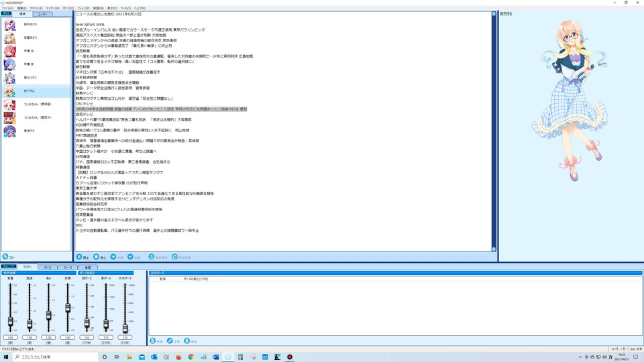Select the 結月ゆかり voice avatar
The image size is (644, 362).
[x=10, y=25]
